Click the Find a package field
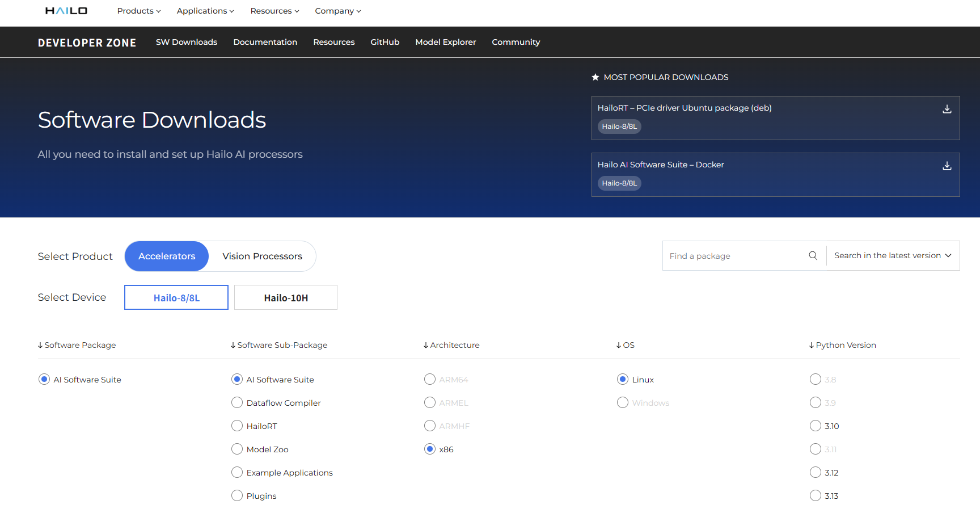 tap(735, 256)
